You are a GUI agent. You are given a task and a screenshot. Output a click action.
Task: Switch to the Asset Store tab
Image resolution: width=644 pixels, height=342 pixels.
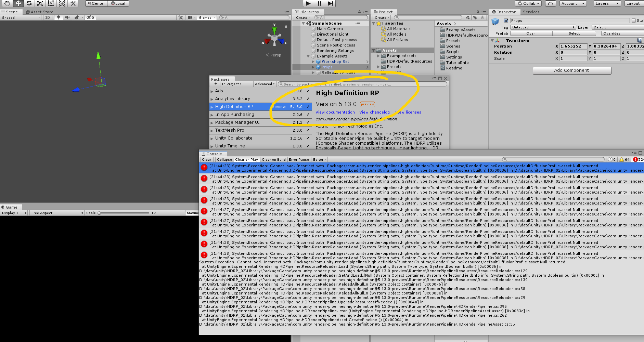[x=40, y=12]
